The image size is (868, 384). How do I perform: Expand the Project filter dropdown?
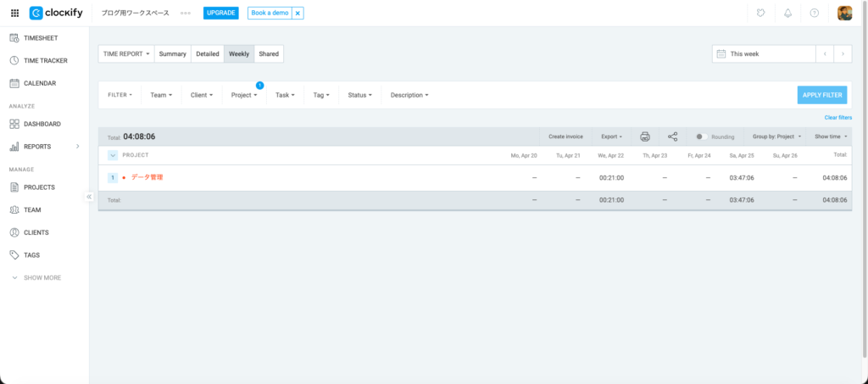(244, 95)
